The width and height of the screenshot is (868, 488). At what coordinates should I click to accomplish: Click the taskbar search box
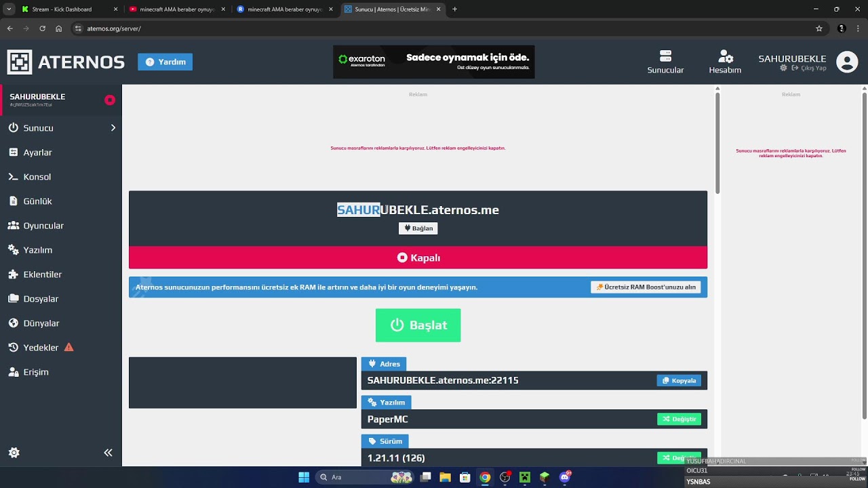(366, 477)
